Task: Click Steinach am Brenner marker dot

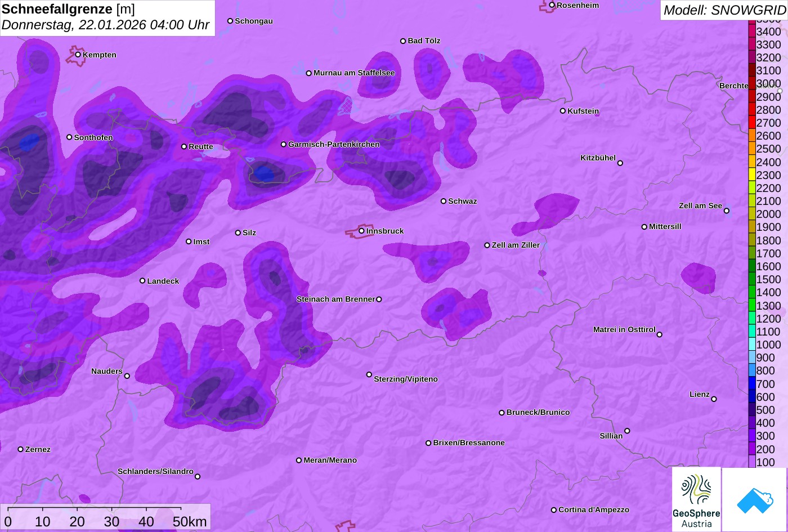Action: tap(379, 299)
